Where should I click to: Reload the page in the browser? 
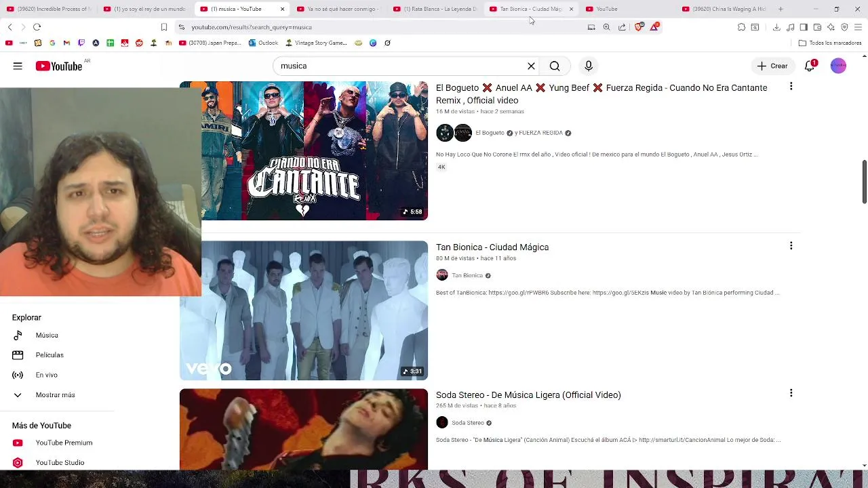[x=37, y=27]
